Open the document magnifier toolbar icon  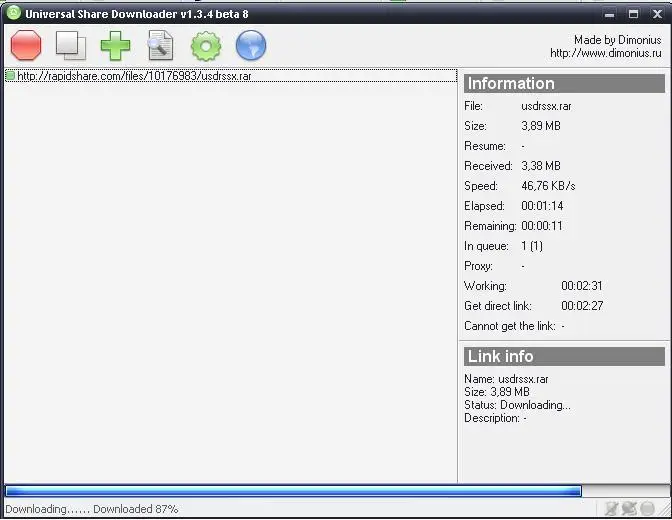[161, 45]
